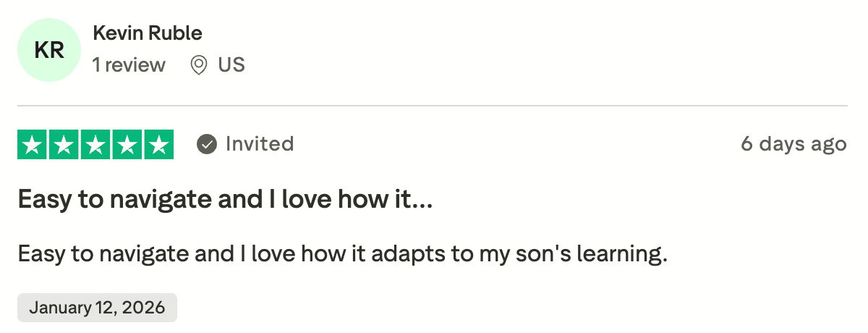The width and height of the screenshot is (868, 333).
Task: Click the "1 review" count
Action: [x=129, y=65]
